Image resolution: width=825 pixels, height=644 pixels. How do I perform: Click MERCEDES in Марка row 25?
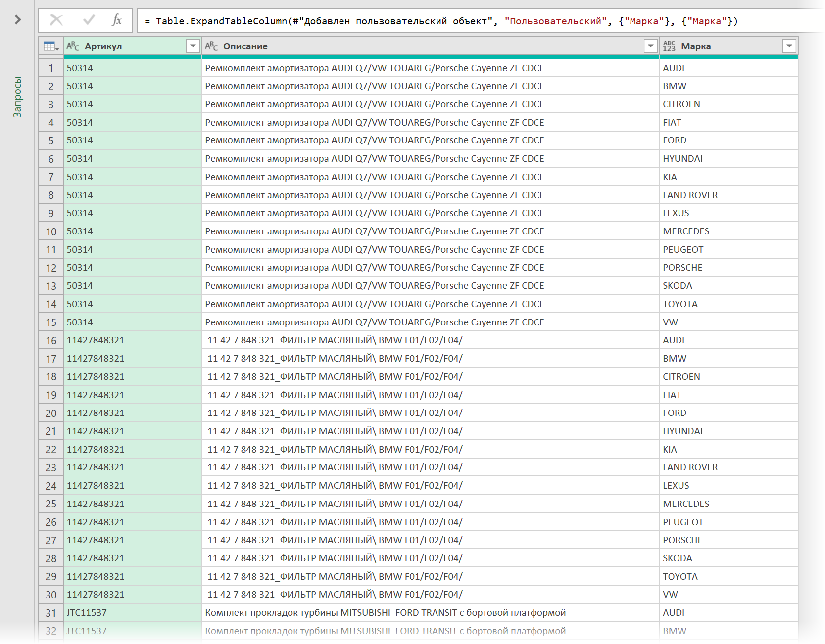pos(686,504)
